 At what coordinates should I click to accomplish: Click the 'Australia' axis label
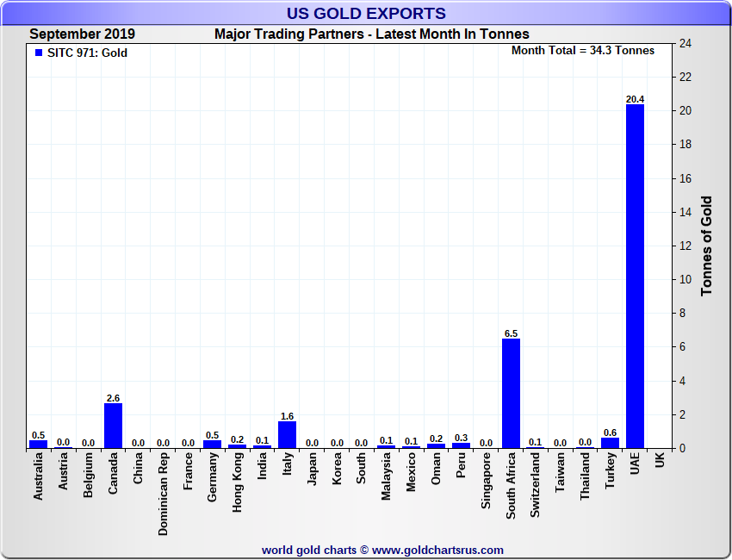pyautogui.click(x=38, y=476)
